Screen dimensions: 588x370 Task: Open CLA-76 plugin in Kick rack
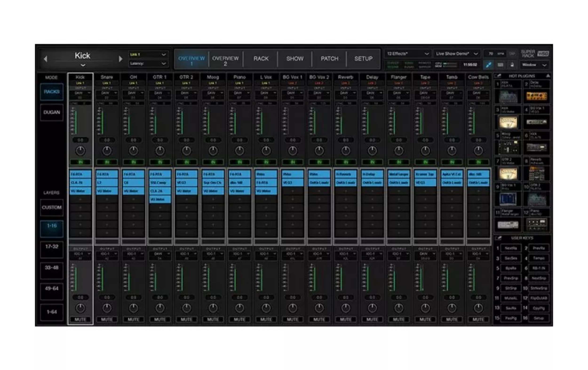(80, 183)
